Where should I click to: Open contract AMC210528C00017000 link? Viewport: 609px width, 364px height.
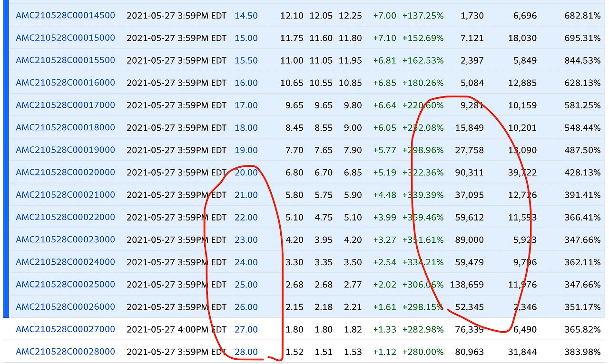[66, 105]
